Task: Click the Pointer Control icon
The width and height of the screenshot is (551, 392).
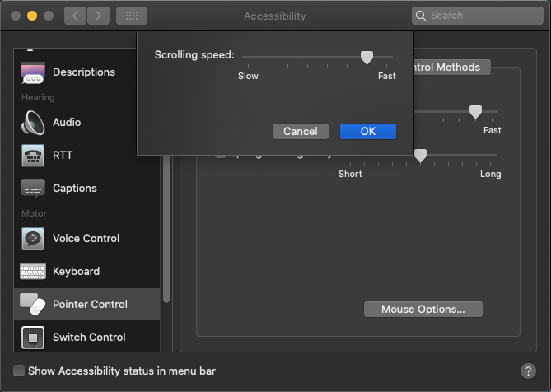Action: coord(33,304)
